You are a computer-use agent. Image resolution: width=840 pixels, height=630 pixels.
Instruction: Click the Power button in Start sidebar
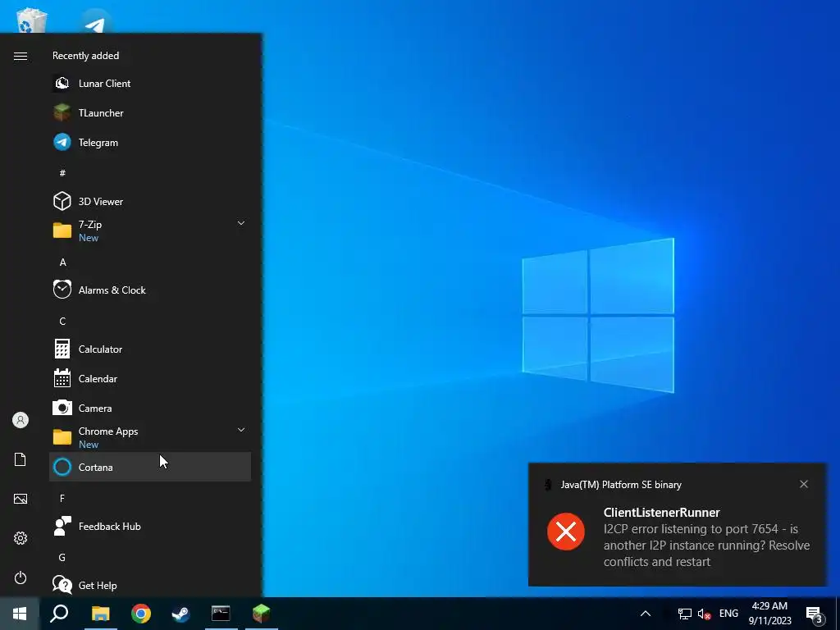(21, 577)
